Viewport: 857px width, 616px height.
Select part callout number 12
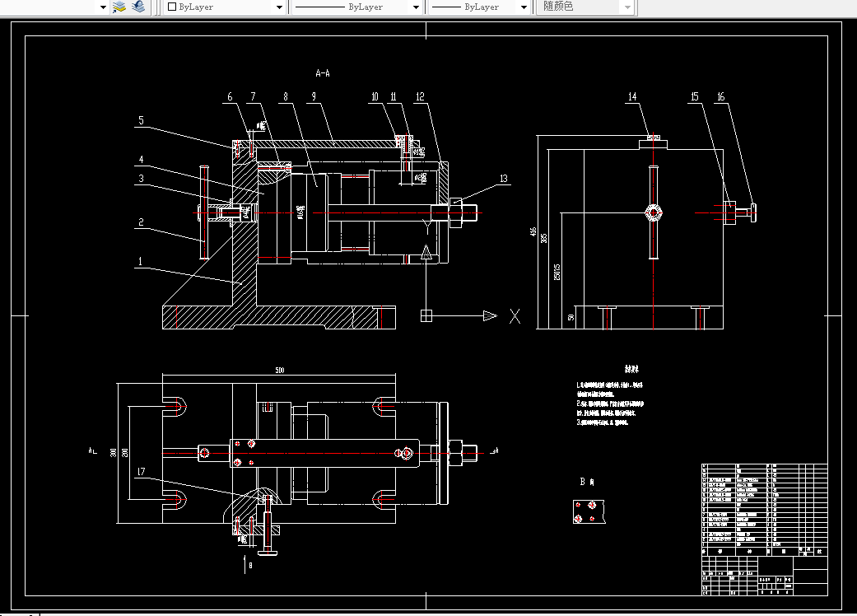[x=420, y=96]
